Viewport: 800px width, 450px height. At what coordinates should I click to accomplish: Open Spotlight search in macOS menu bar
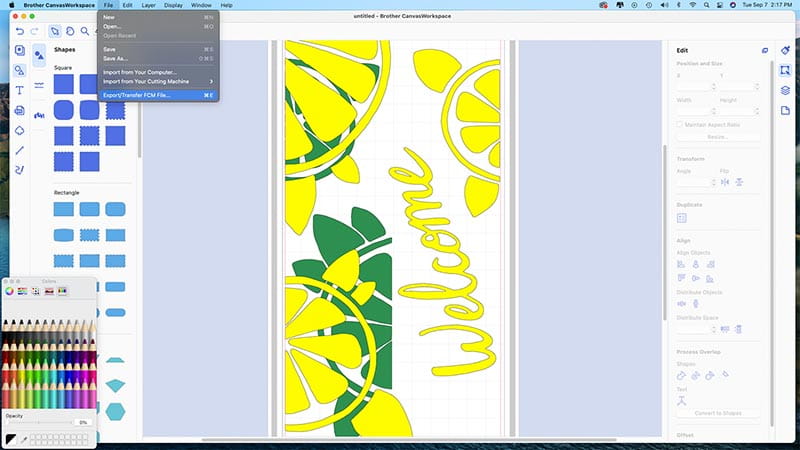(x=706, y=5)
